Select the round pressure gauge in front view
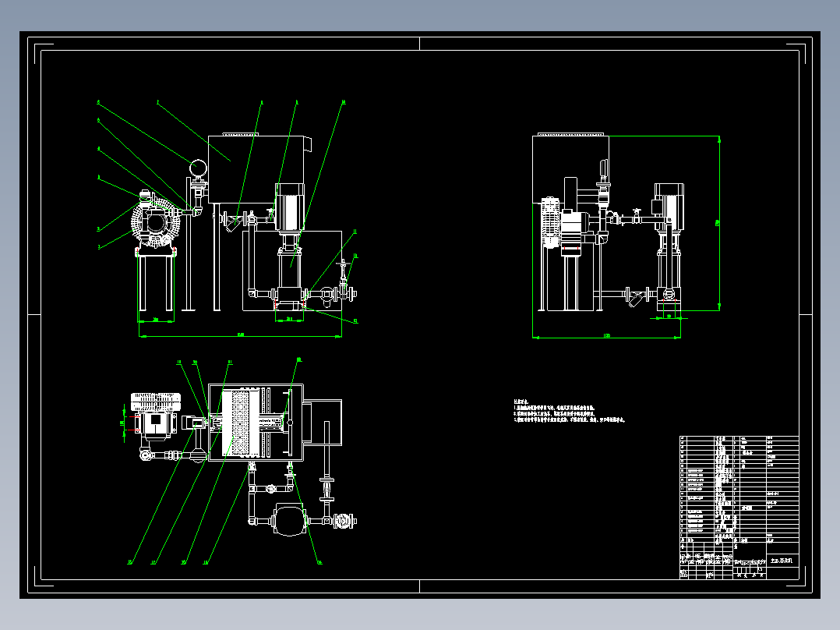The image size is (840, 630). point(198,168)
